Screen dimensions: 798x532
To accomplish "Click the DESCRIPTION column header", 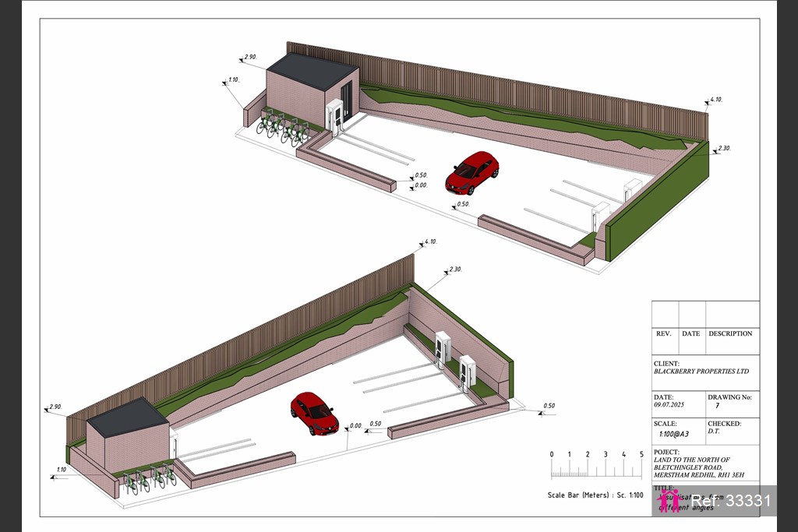I will coord(730,333).
